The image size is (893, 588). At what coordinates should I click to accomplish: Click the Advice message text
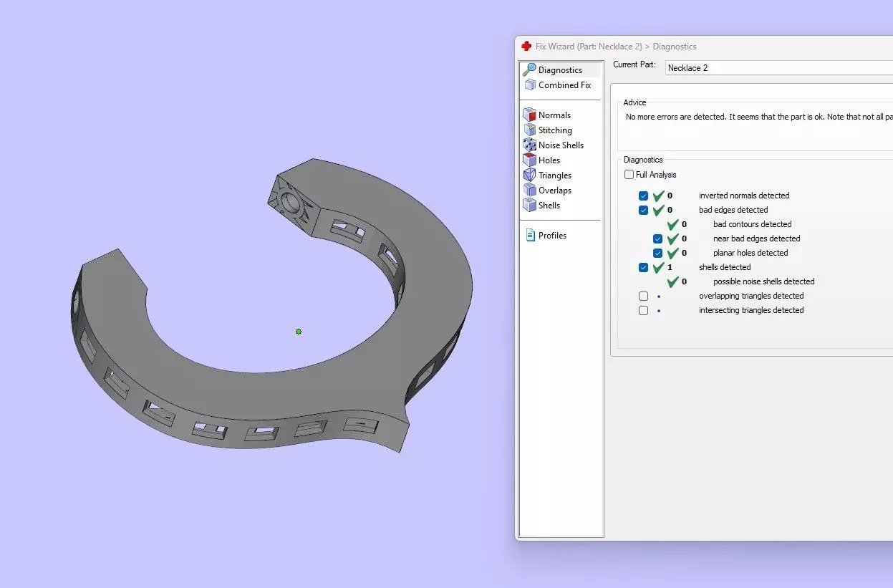(759, 117)
